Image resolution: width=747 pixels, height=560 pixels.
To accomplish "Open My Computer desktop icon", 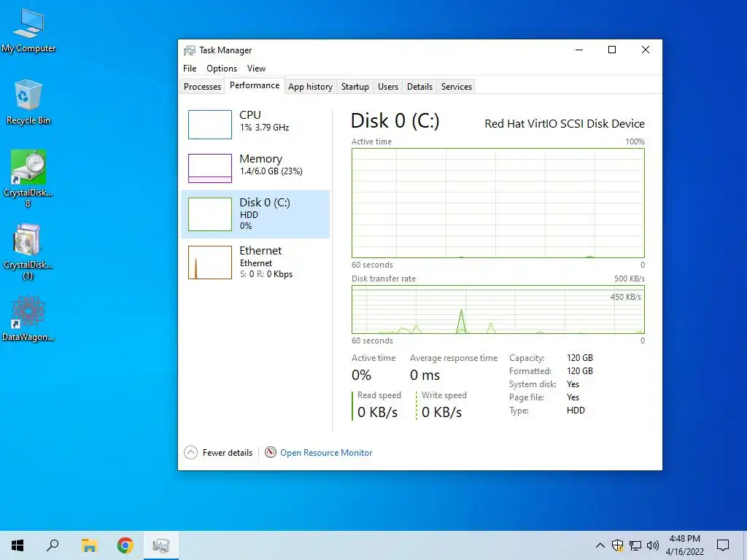I will 28,31.
